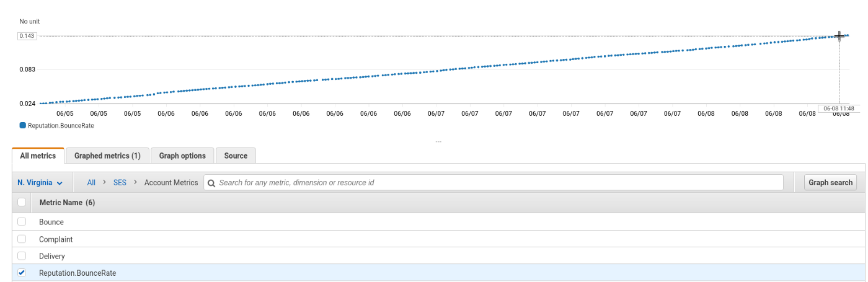Image resolution: width=868 pixels, height=282 pixels.
Task: Open the N. Virginia region dropdown
Action: (x=40, y=183)
